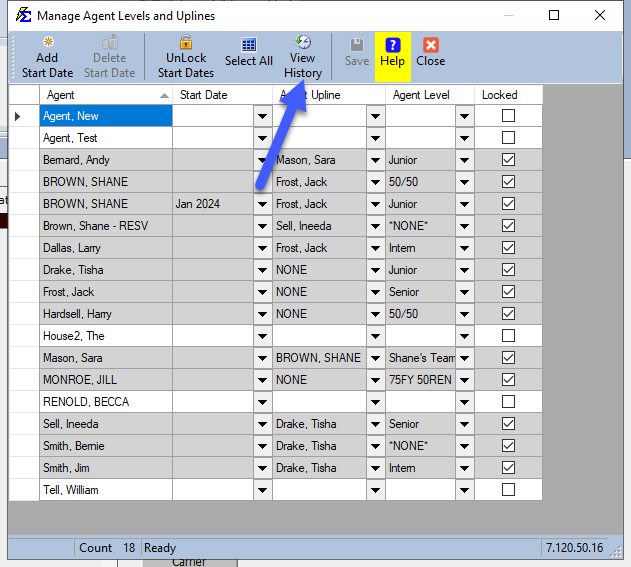Sort by the Agent column header
631x567 pixels.
[x=106, y=95]
